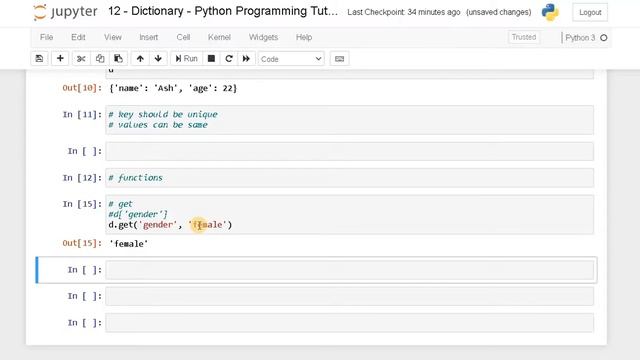Click the In [11] comment cell
This screenshot has width=640, height=360.
coord(349,120)
